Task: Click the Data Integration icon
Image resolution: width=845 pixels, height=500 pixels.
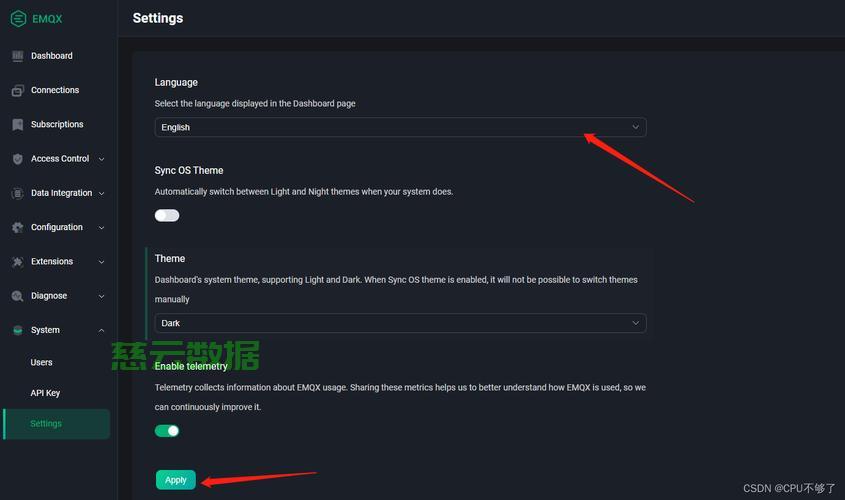Action: [x=18, y=193]
